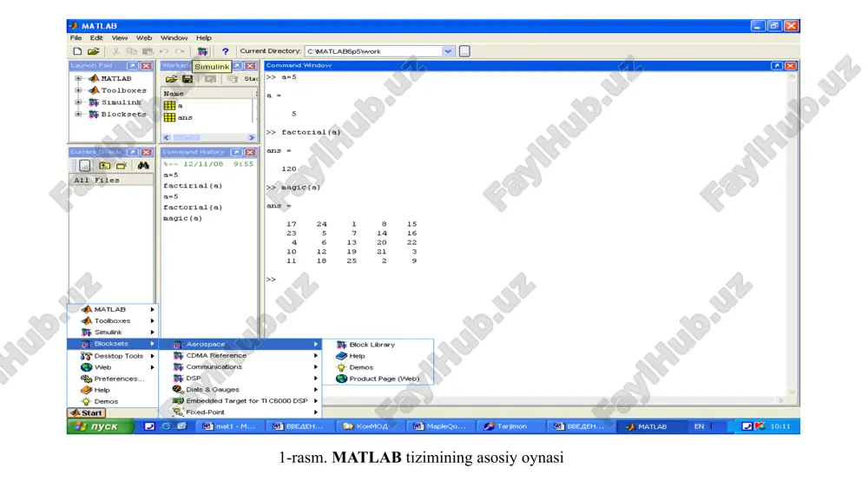Open the Stack selector in Workspace toolbar
Screen dimensions: 868x488
pyautogui.click(x=251, y=79)
